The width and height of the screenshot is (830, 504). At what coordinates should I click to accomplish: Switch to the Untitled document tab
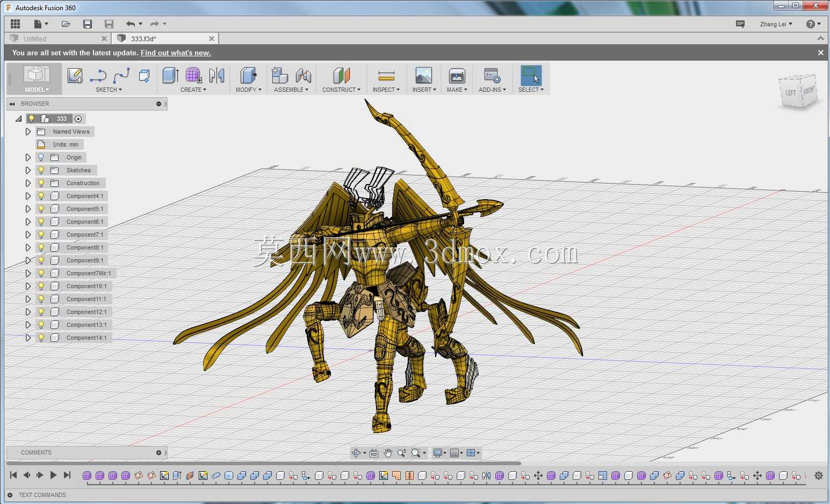57,39
